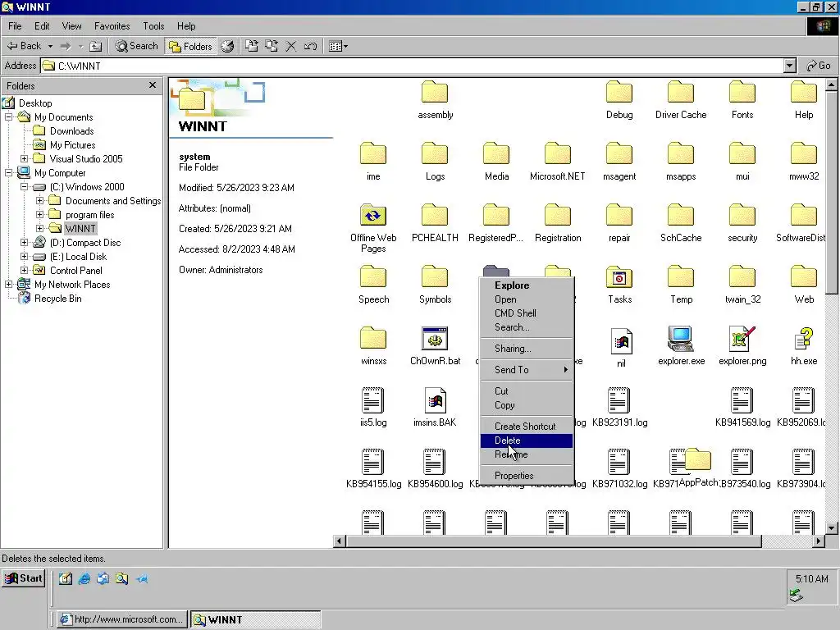Open the Views dropdown button

click(338, 46)
